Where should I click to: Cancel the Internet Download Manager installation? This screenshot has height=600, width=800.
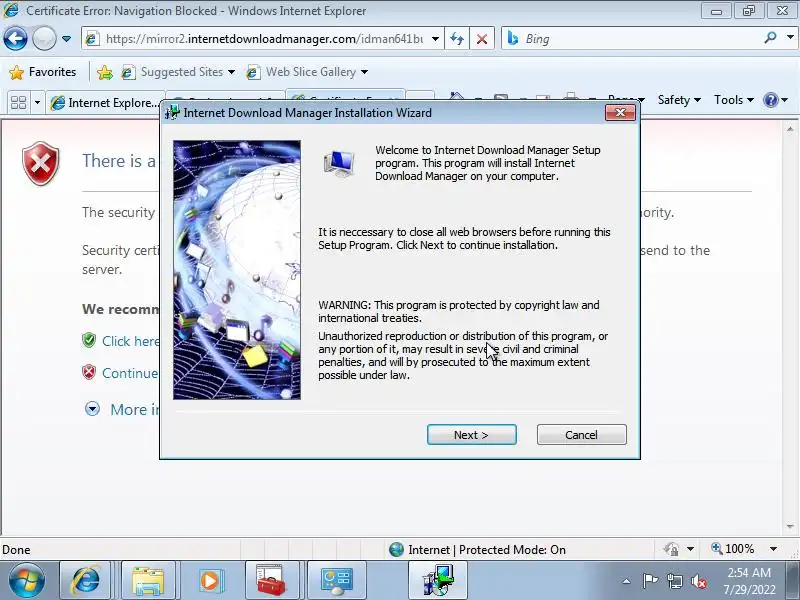point(581,435)
